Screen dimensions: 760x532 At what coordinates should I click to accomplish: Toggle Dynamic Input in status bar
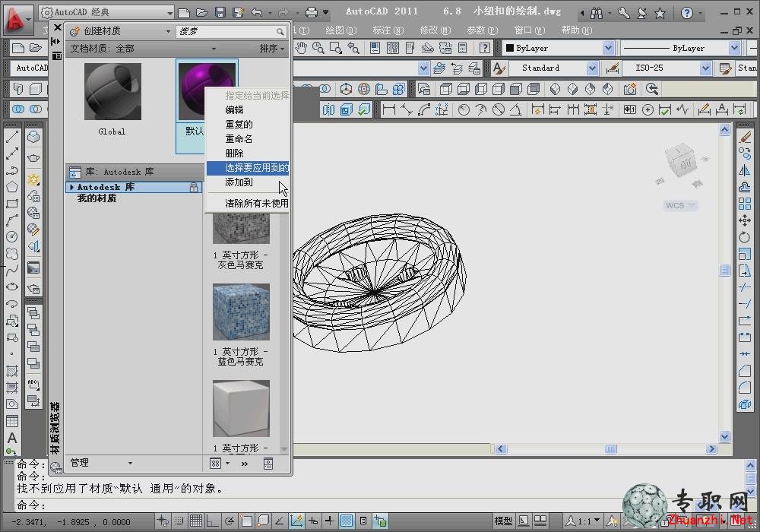click(x=313, y=521)
